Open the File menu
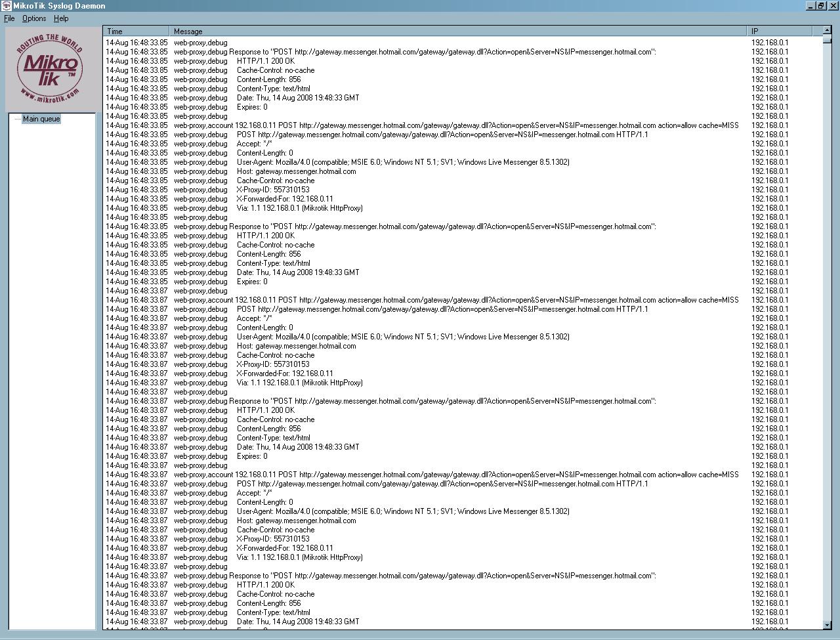The image size is (840, 640). (x=9, y=18)
